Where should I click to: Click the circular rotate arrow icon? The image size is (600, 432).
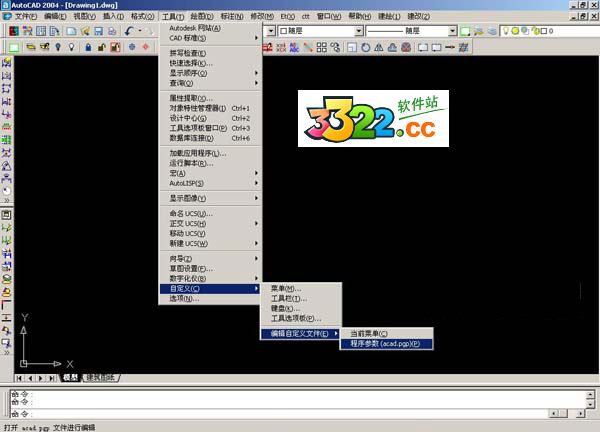(366, 47)
